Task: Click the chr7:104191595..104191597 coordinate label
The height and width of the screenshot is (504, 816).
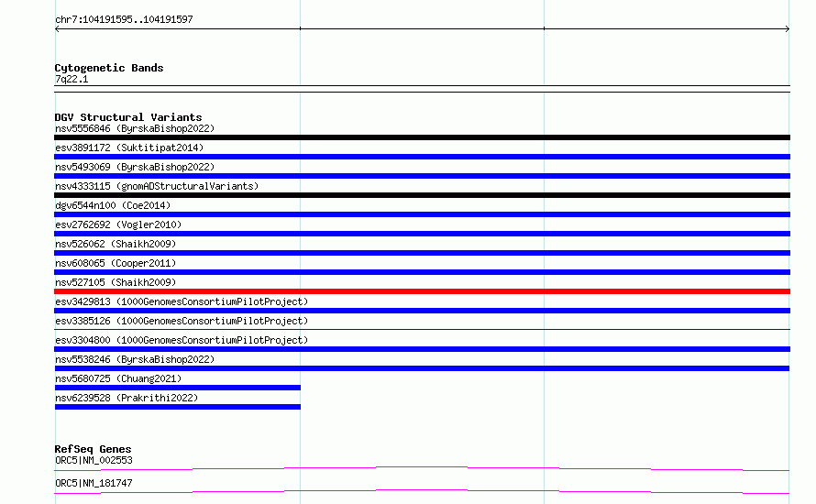Action: (x=124, y=20)
